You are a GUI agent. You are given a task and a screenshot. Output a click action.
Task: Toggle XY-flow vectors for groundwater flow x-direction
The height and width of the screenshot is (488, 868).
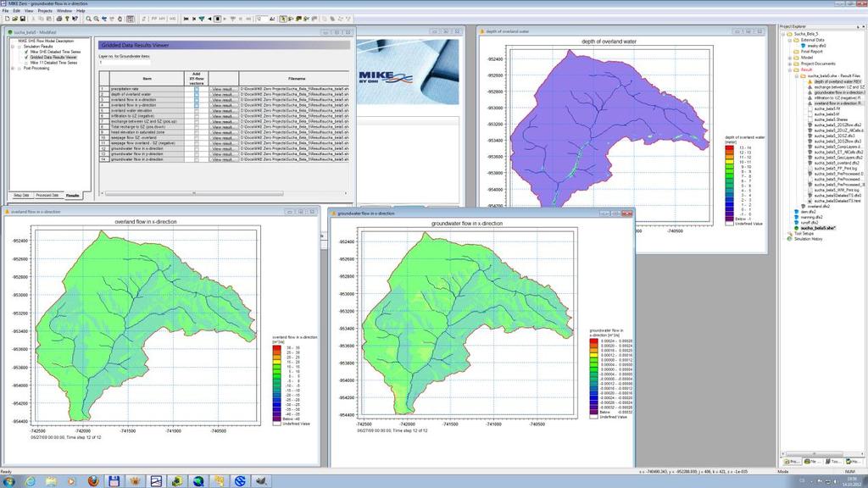(197, 149)
